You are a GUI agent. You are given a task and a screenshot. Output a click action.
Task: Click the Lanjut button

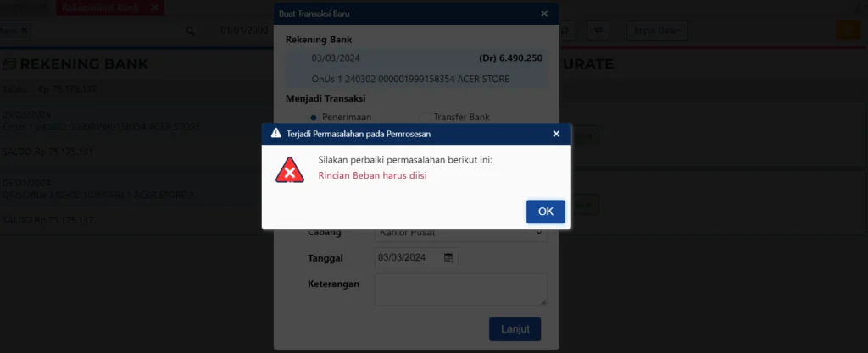[515, 329]
